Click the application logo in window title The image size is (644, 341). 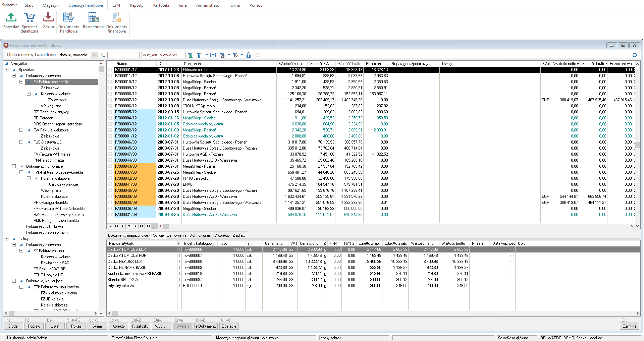6,45
